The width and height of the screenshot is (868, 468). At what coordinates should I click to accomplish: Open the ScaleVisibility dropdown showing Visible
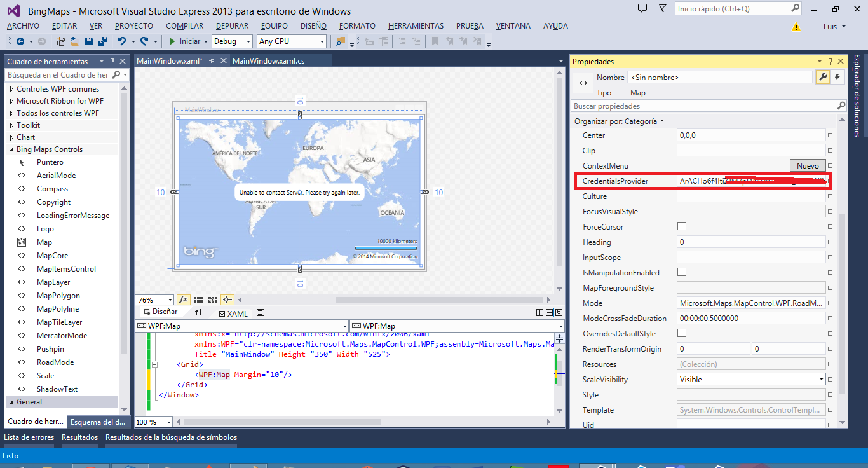pyautogui.click(x=822, y=379)
